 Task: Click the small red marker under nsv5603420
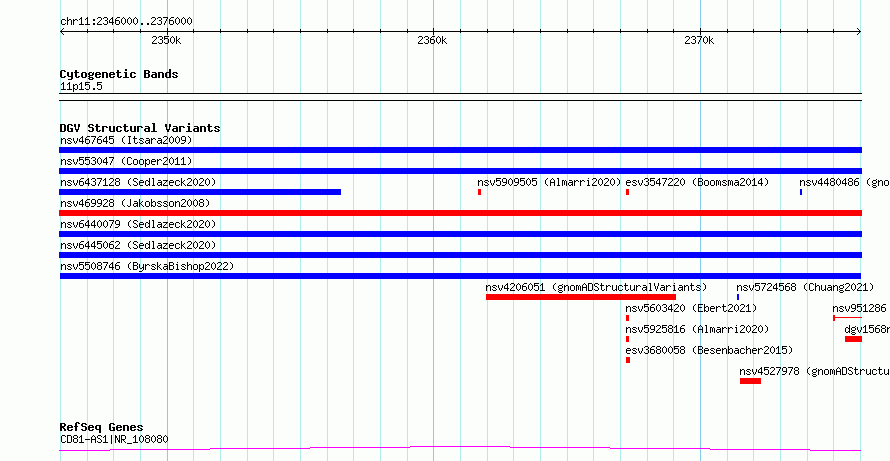tap(628, 318)
